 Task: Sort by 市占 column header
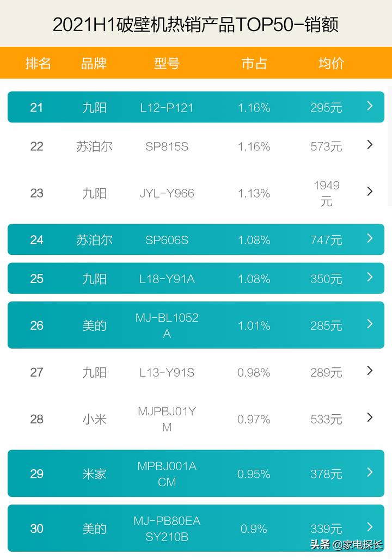click(254, 64)
